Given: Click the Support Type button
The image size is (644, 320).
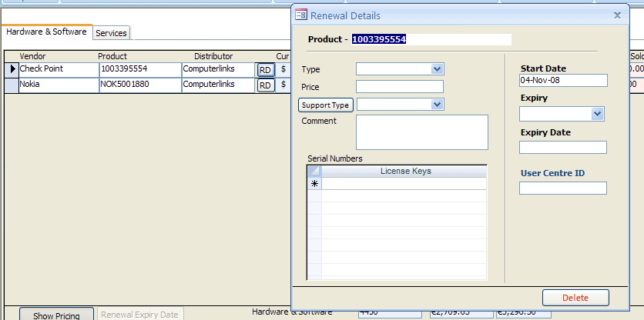Looking at the screenshot, I should (325, 105).
